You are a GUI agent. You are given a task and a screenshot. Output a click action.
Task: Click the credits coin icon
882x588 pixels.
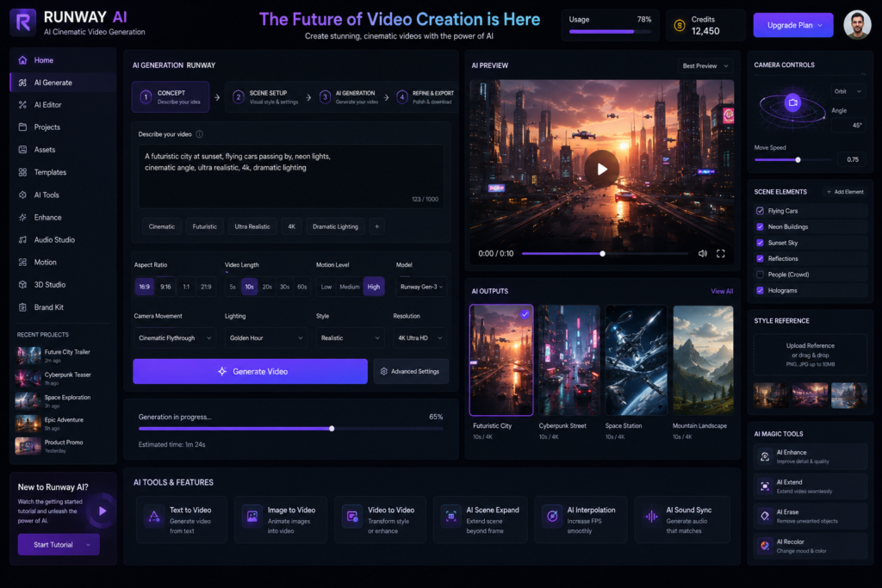click(680, 25)
